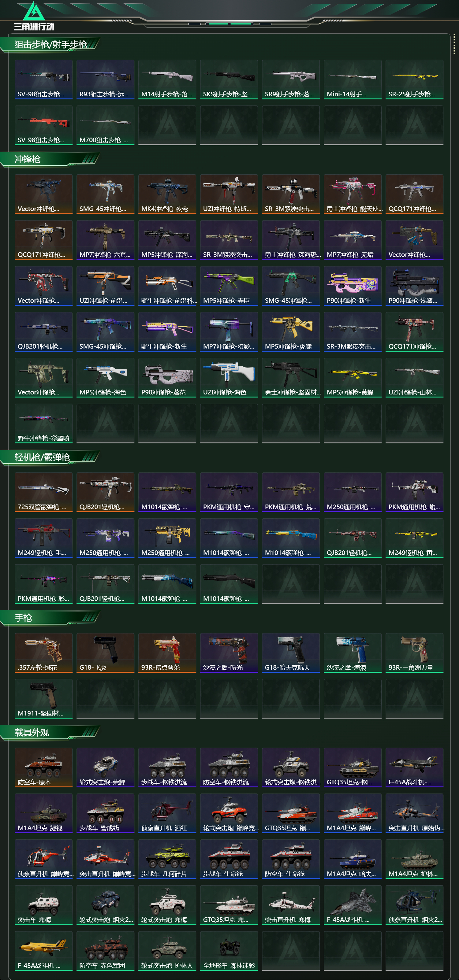
Task: Select the 725双管霰弹枪 skin
Action: (43, 492)
